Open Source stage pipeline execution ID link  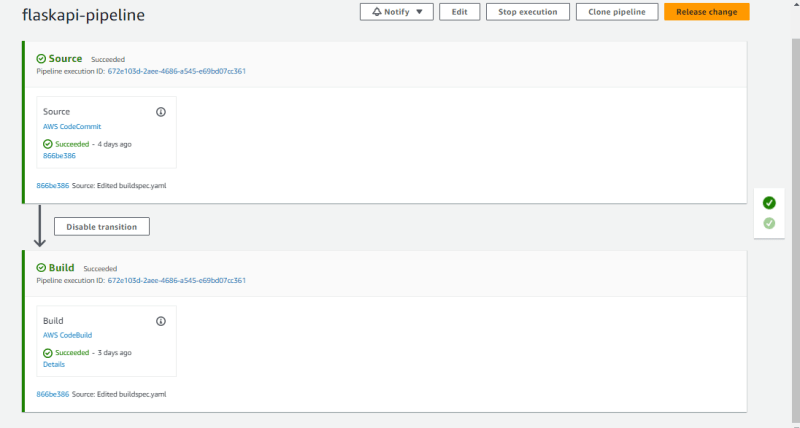coord(177,71)
